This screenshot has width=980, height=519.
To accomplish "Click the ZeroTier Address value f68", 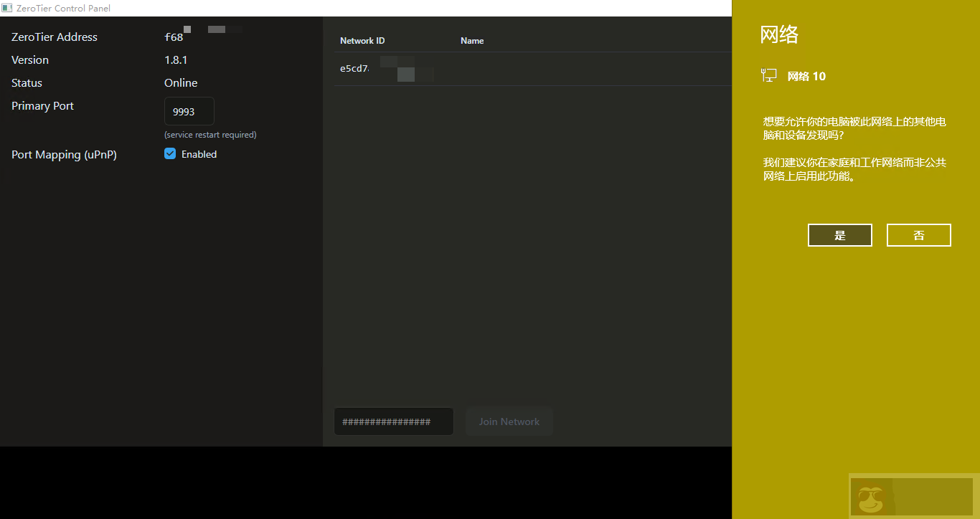I will (x=174, y=37).
